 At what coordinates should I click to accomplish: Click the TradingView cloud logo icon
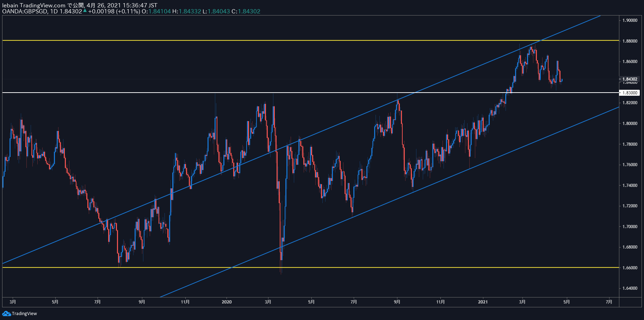point(6,313)
